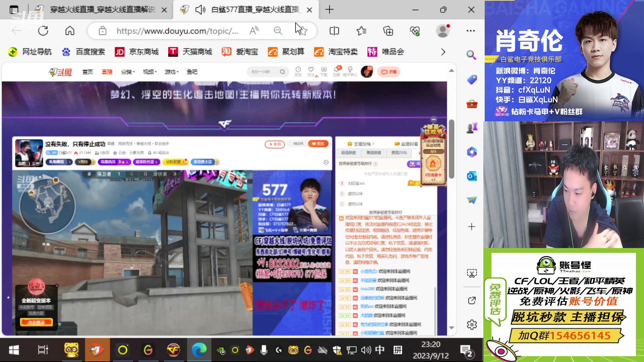Expand the bookmarks bar overflow chevron
The width and height of the screenshot is (644, 362).
443,52
